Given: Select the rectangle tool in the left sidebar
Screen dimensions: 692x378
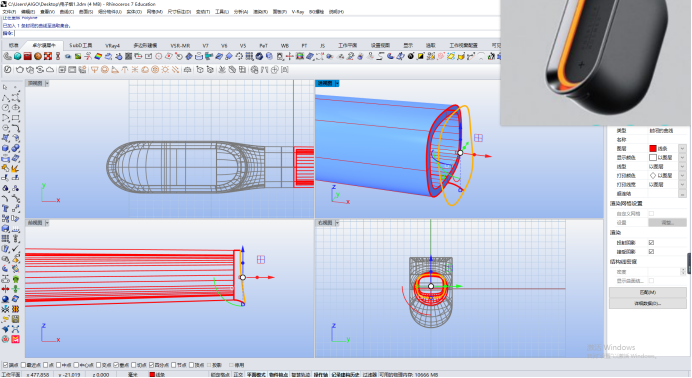Looking at the screenshot, I should click(x=15, y=118).
